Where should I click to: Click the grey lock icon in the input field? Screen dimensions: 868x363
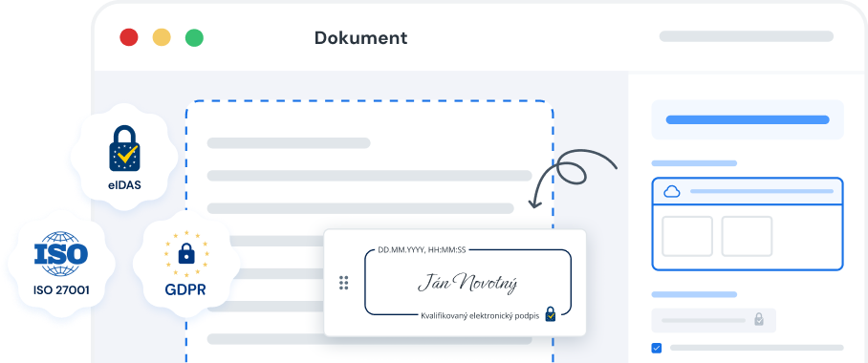point(759,319)
